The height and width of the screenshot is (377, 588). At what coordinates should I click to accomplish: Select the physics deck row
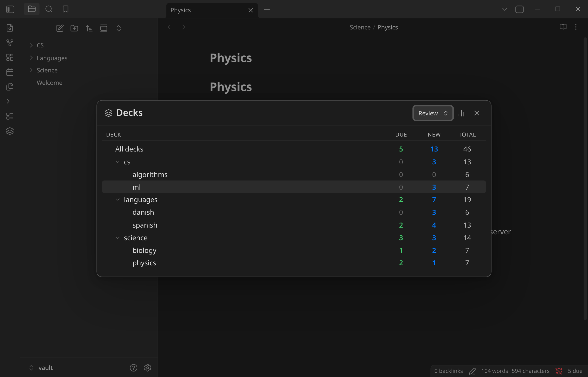coord(294,263)
